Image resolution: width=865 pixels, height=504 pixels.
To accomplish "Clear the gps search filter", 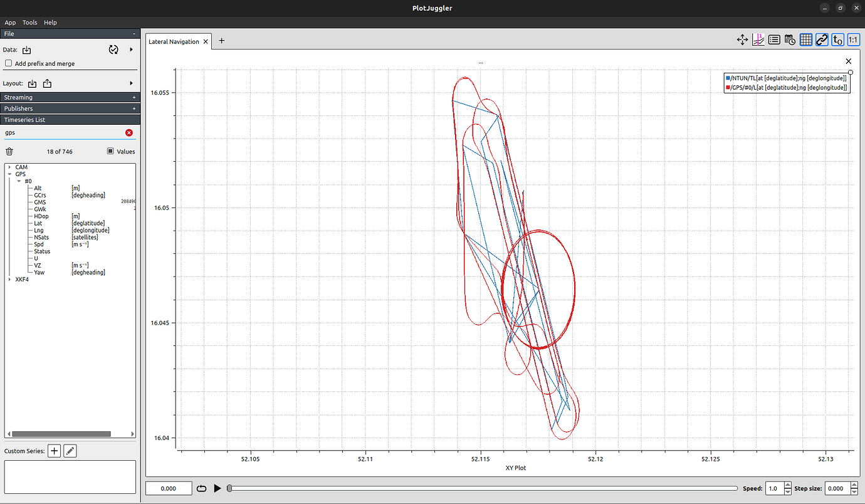I will point(129,132).
